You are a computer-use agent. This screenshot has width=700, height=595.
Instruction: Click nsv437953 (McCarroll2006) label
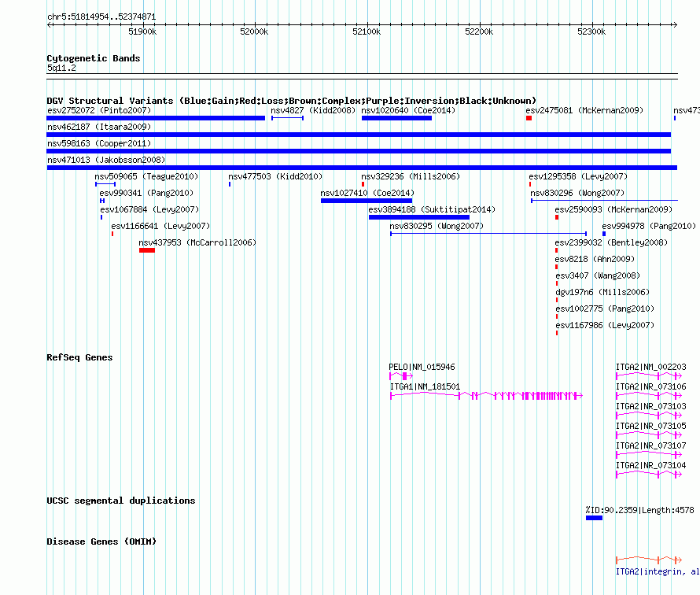197,242
